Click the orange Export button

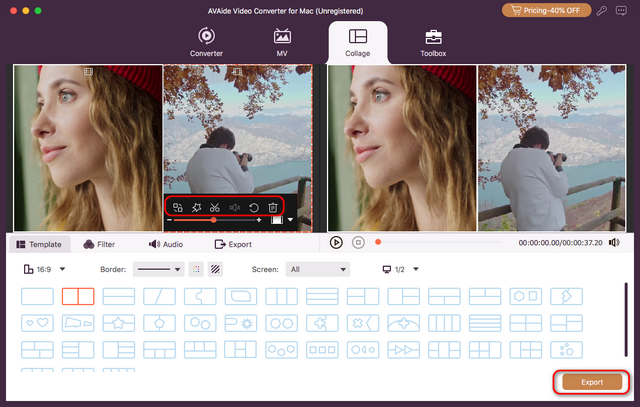click(590, 382)
